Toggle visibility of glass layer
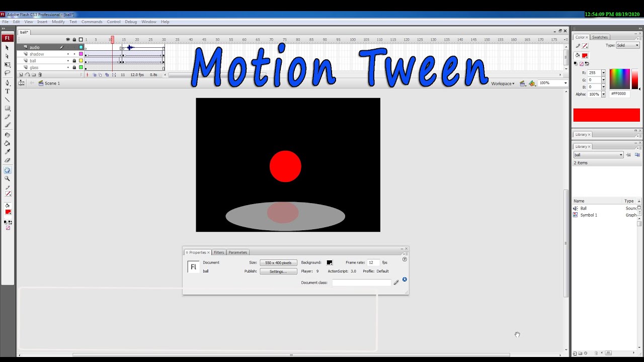644x362 pixels. coord(68,67)
